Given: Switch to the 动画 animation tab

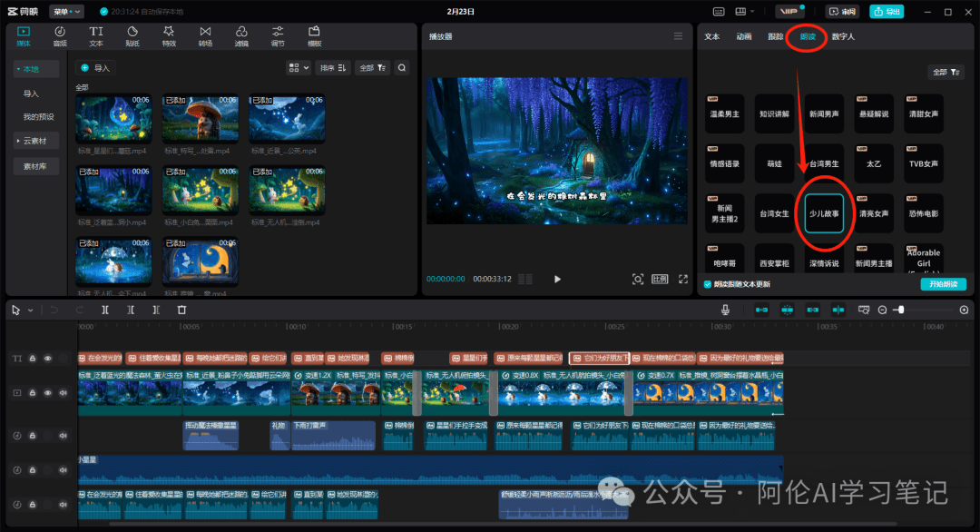Looking at the screenshot, I should click(x=744, y=36).
